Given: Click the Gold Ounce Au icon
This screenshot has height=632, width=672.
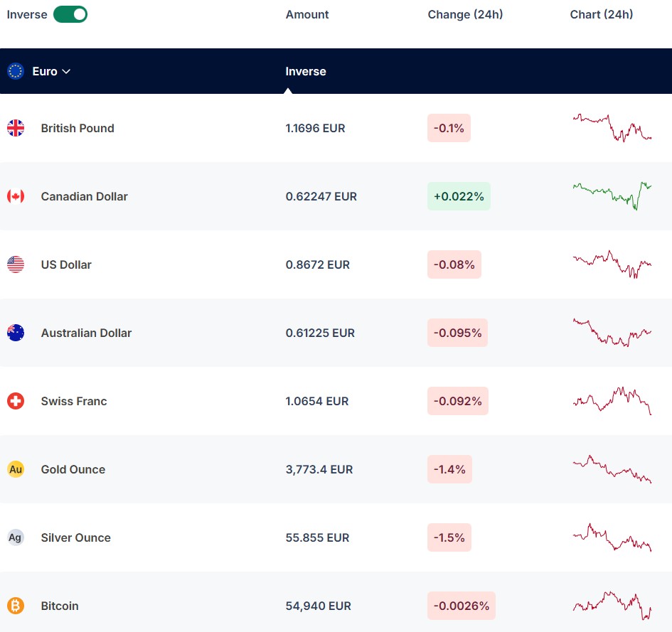Looking at the screenshot, I should pos(16,469).
